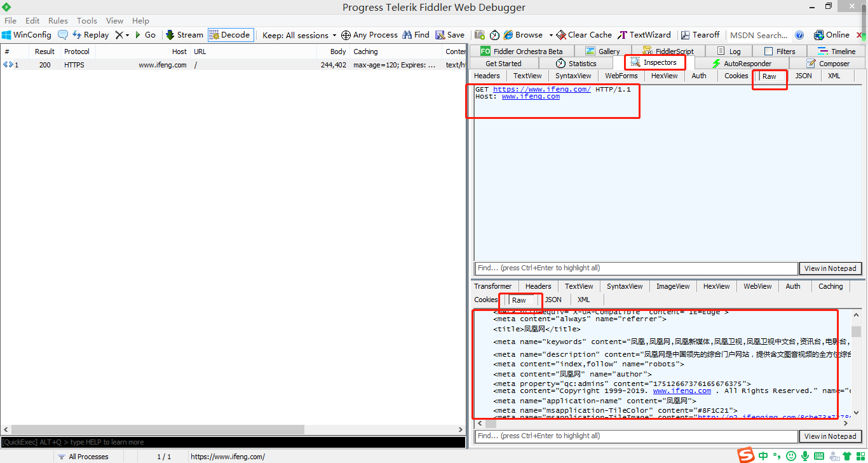This screenshot has height=463, width=868.
Task: Click the stopwatch timer icon
Action: coord(494,35)
